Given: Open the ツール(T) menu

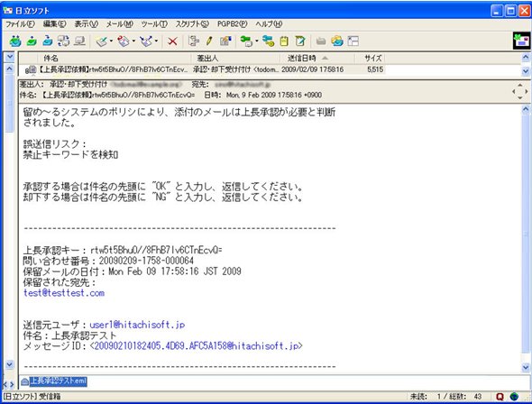Looking at the screenshot, I should tap(154, 24).
